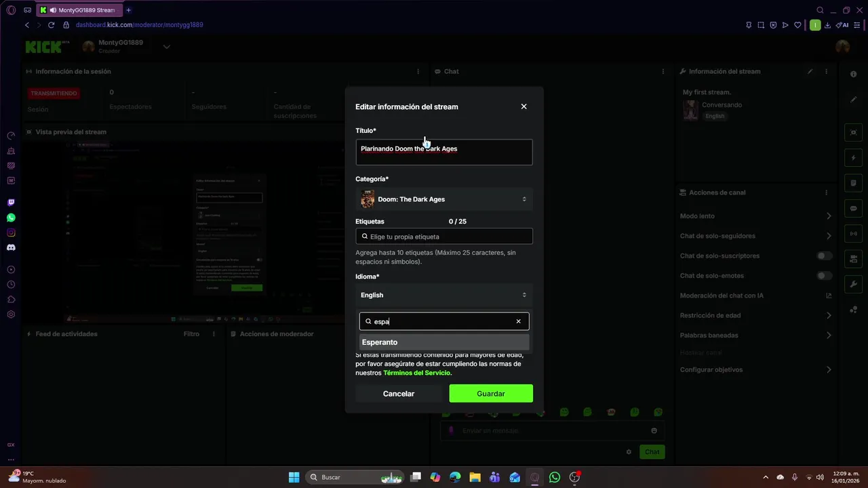Save stream info with Guardar
The width and height of the screenshot is (868, 488).
[x=491, y=394]
